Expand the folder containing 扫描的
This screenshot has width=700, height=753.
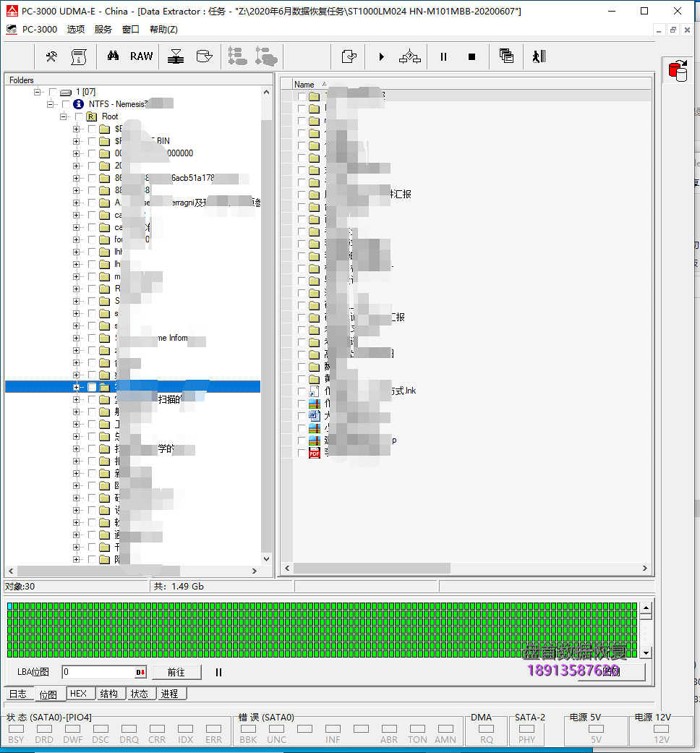point(76,399)
